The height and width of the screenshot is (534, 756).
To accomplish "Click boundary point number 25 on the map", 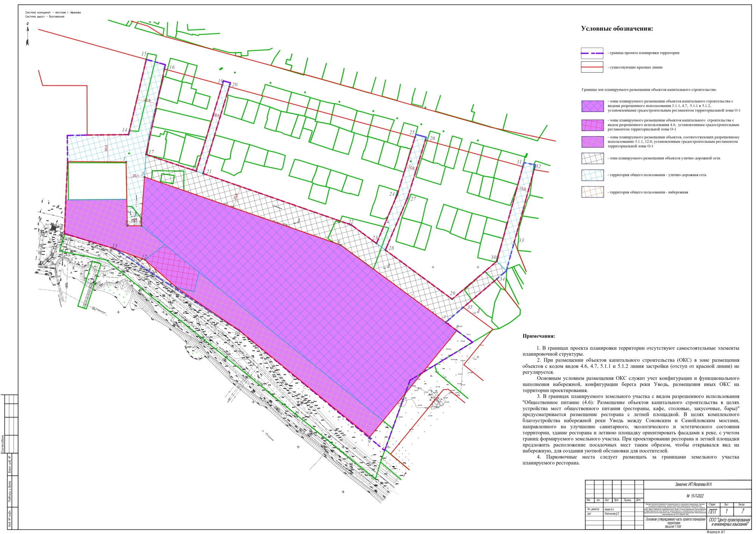I will (x=412, y=132).
